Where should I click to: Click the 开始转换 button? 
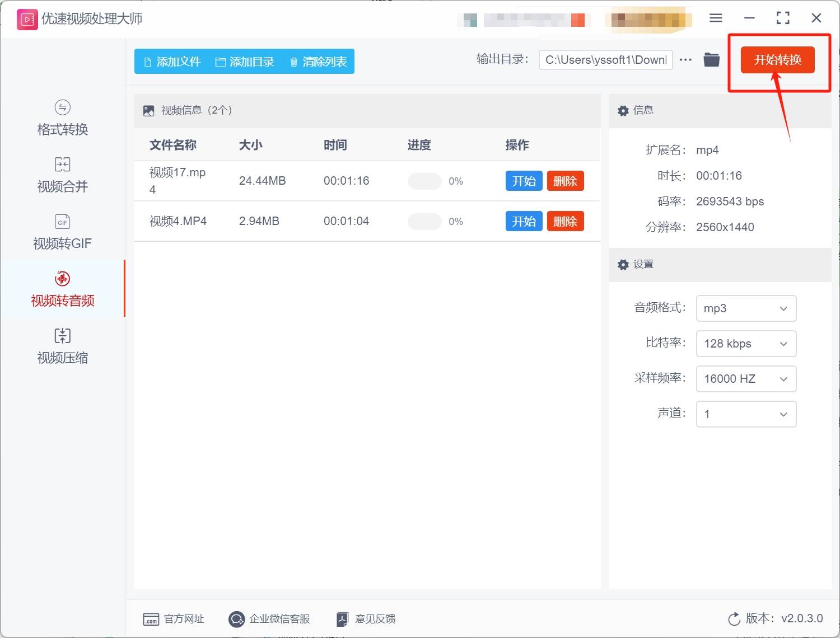point(777,60)
